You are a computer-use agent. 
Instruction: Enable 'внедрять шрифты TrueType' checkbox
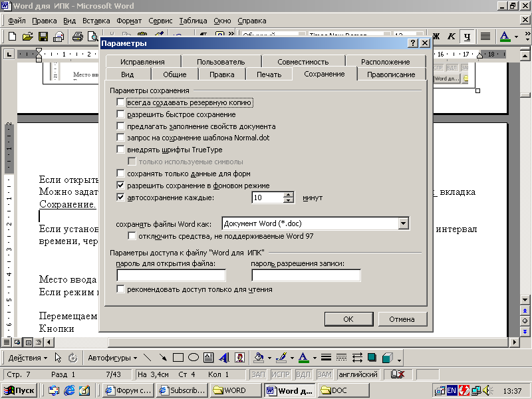[x=120, y=149]
